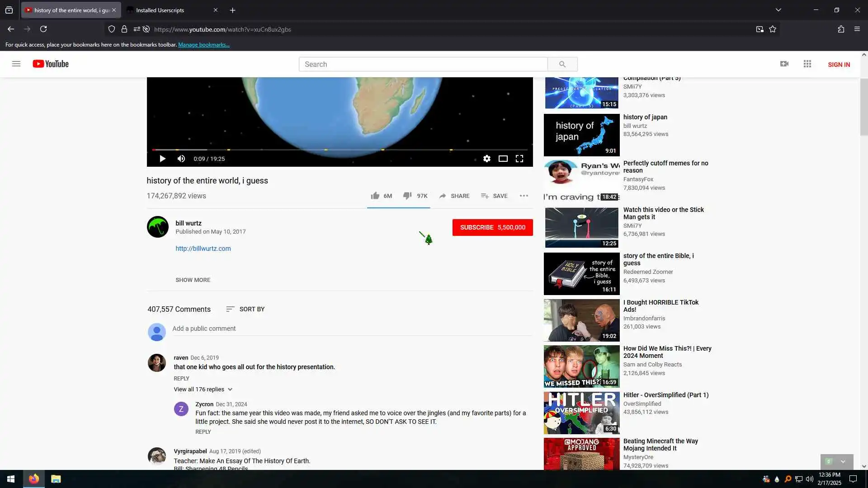
Task: Open video settings gear icon
Action: click(x=486, y=159)
